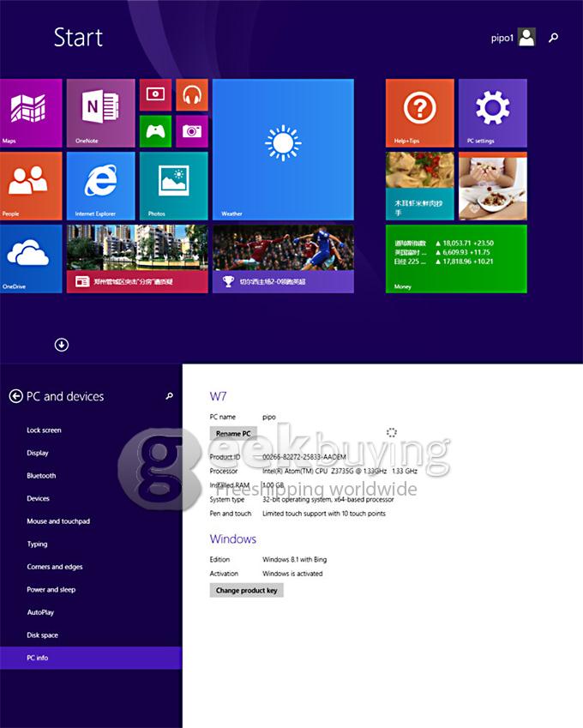Click the Limited touch support text
583x728 pixels.
[x=324, y=514]
